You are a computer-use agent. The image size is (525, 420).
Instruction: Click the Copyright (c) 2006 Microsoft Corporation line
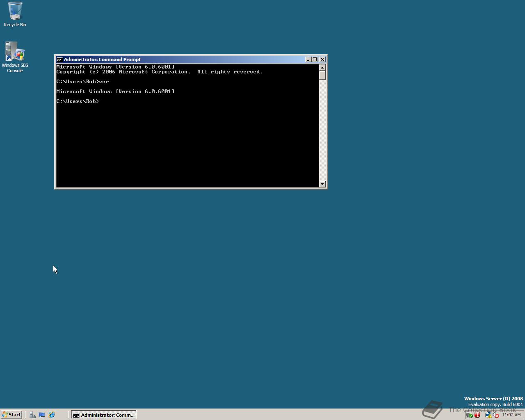160,72
